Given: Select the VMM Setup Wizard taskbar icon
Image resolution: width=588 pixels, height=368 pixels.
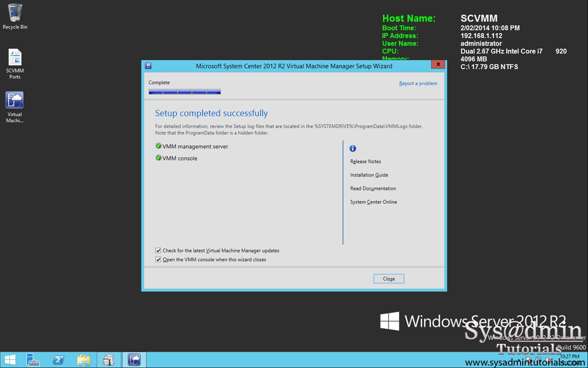Looking at the screenshot, I should (134, 360).
